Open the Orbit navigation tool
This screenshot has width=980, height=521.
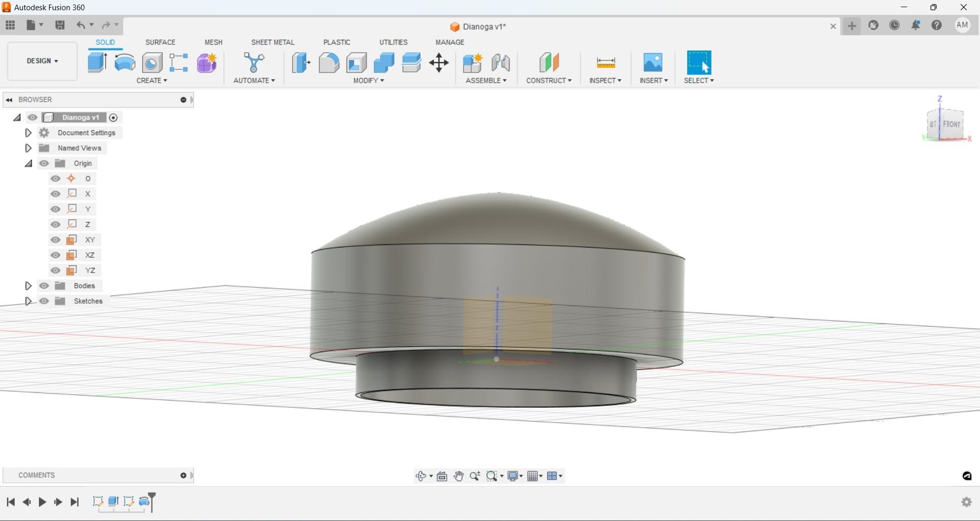[421, 476]
